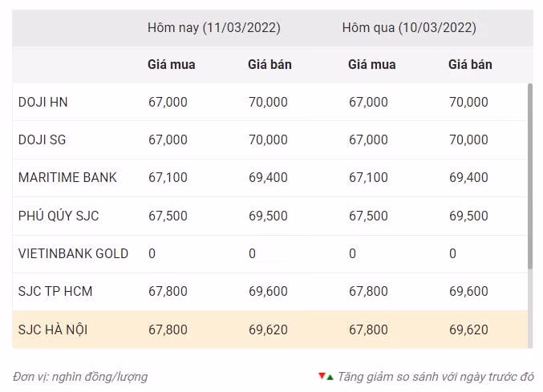Select the SJC TP HCM row
The image size is (543, 392).
pyautogui.click(x=270, y=292)
